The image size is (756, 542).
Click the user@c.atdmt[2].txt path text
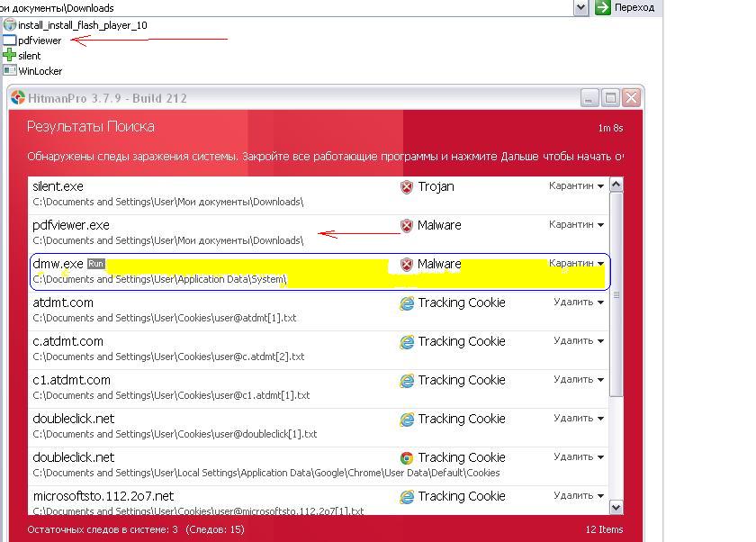(x=169, y=357)
